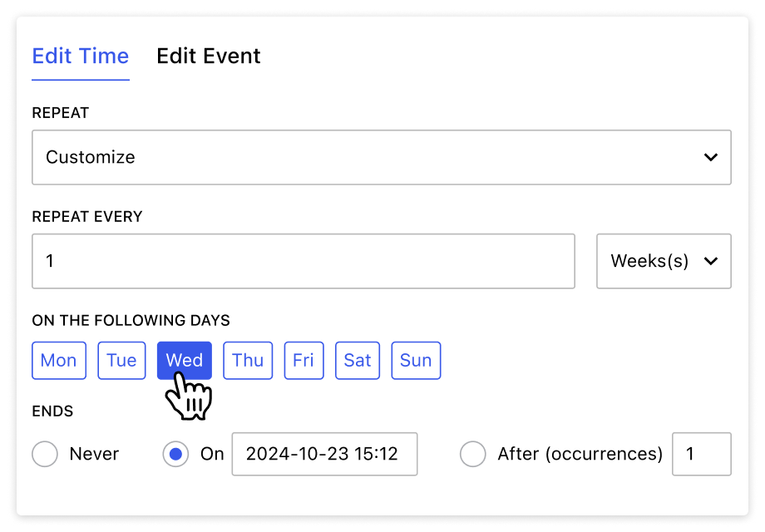
Task: Deselect the Wed day button
Action: tap(185, 360)
